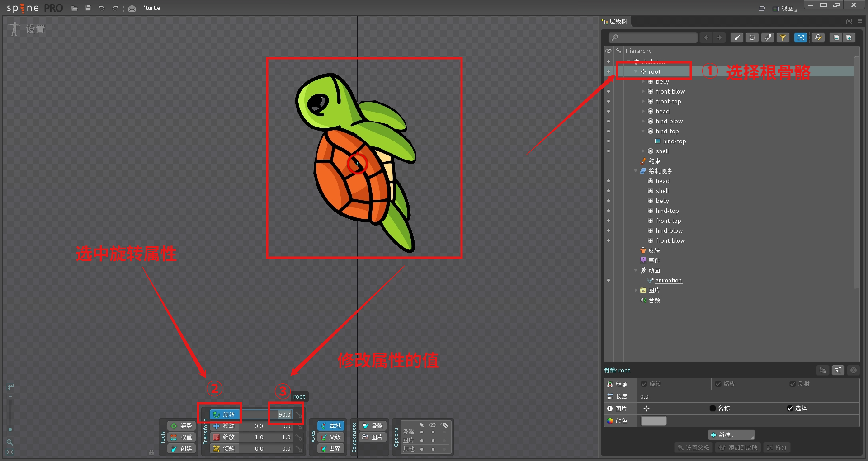The height and width of the screenshot is (461, 868).
Task: Select the 权重 (Weights) tool
Action: coord(181,437)
